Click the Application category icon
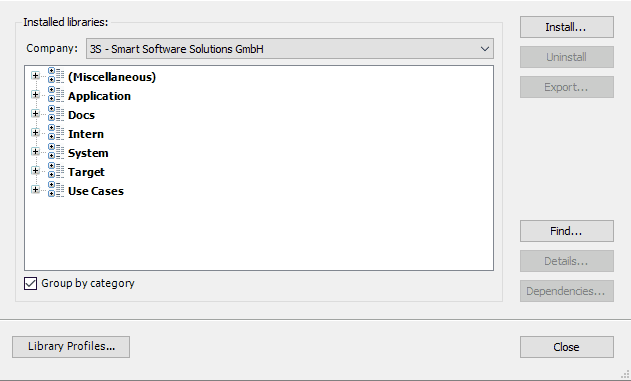Screen dimensions: 631x381 click(x=56, y=94)
